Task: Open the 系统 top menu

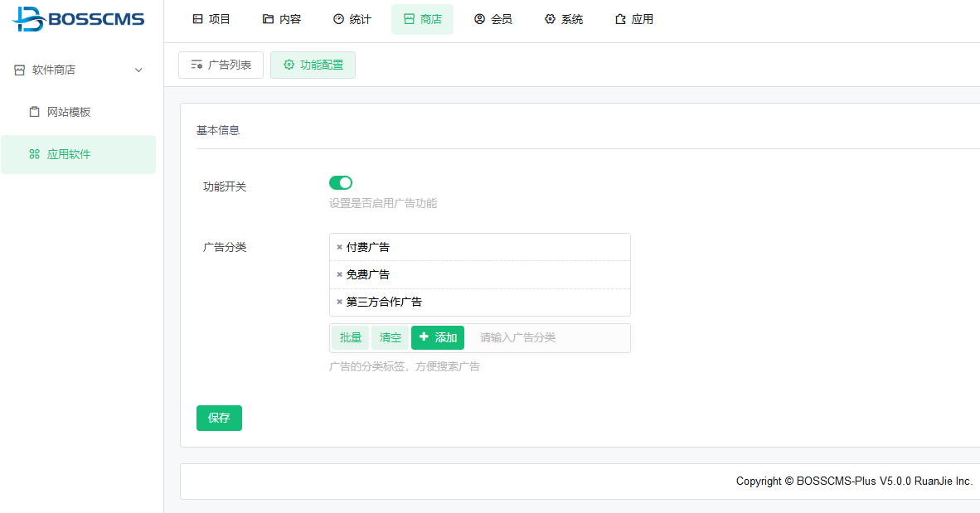Action: [x=564, y=19]
